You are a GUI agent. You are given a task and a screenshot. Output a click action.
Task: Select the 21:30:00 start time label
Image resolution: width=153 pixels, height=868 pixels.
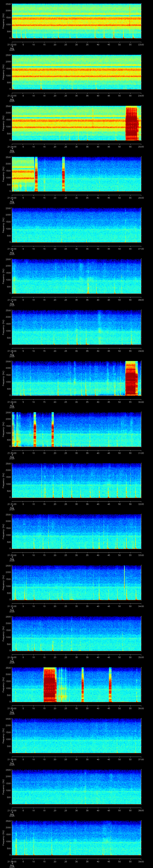pos(12,453)
